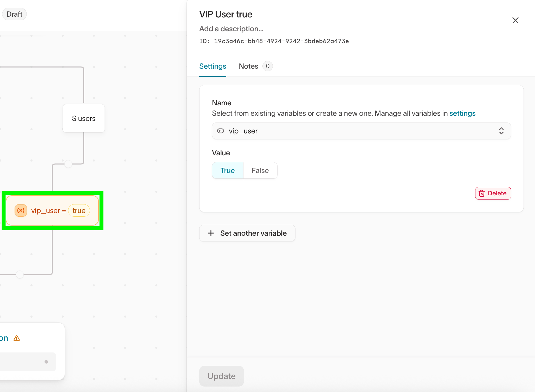Select the ID text 19c3a46c
The image size is (535, 392).
[x=274, y=41]
